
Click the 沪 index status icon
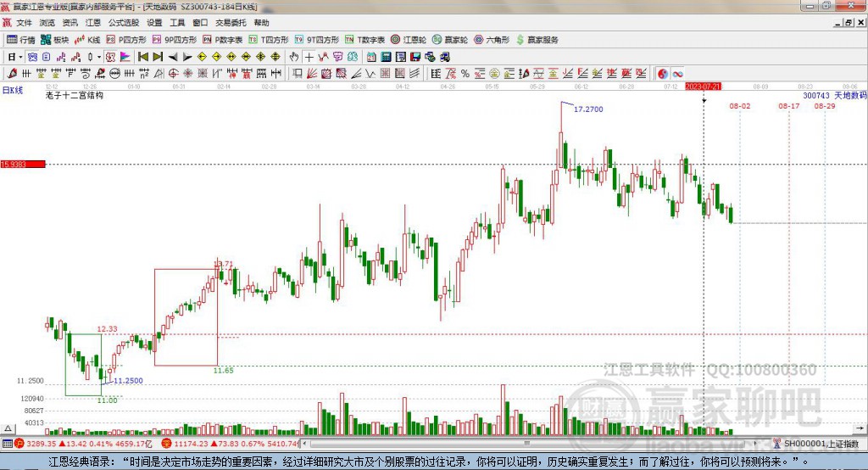tap(19, 444)
